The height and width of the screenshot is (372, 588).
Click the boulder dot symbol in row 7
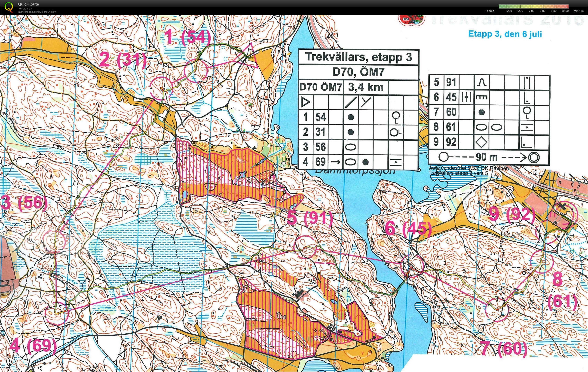click(481, 112)
